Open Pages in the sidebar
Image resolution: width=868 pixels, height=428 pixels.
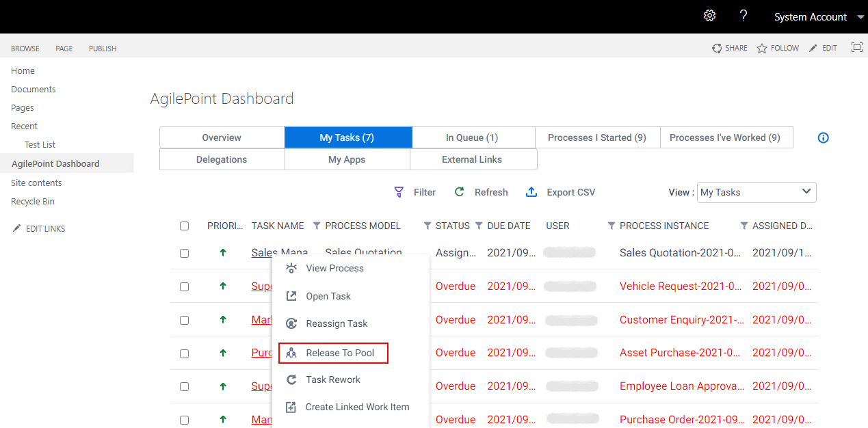(x=23, y=107)
